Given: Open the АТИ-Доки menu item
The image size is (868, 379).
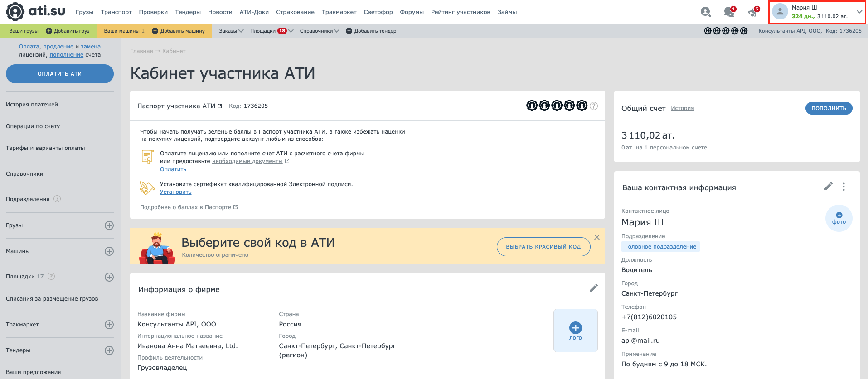Looking at the screenshot, I should 254,12.
